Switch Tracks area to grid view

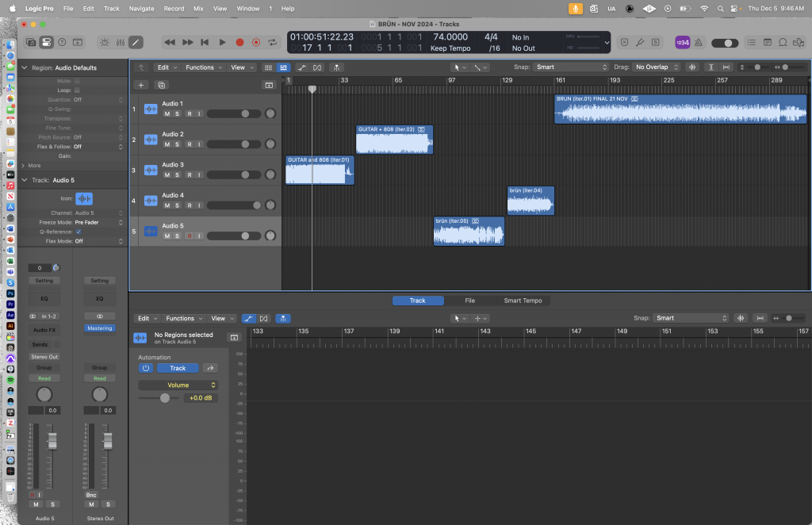[268, 67]
